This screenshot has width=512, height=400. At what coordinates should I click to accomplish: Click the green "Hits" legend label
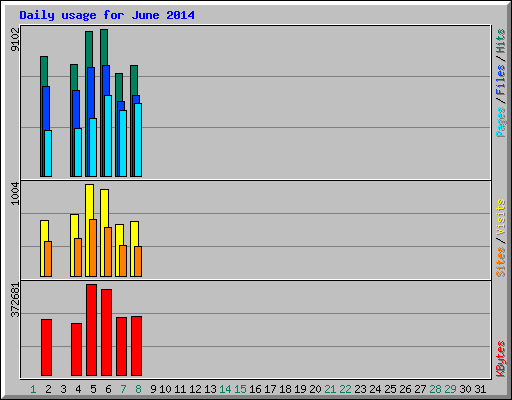pyautogui.click(x=500, y=41)
